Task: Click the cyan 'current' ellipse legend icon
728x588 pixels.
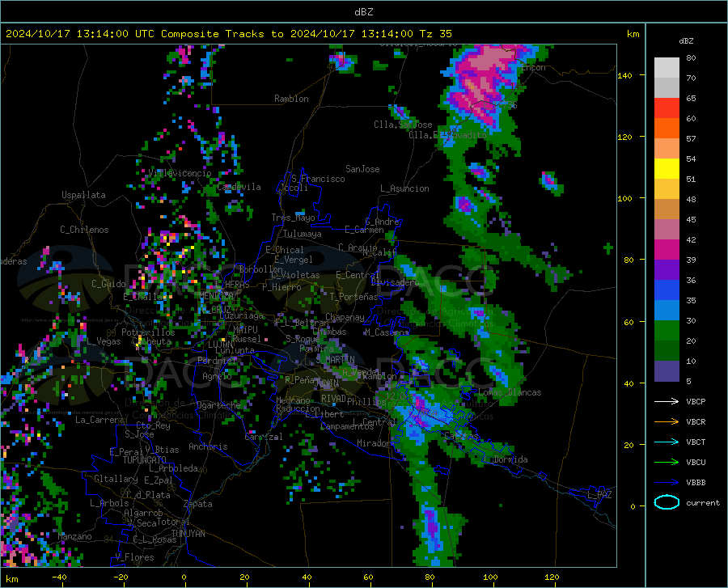Action: pos(667,502)
